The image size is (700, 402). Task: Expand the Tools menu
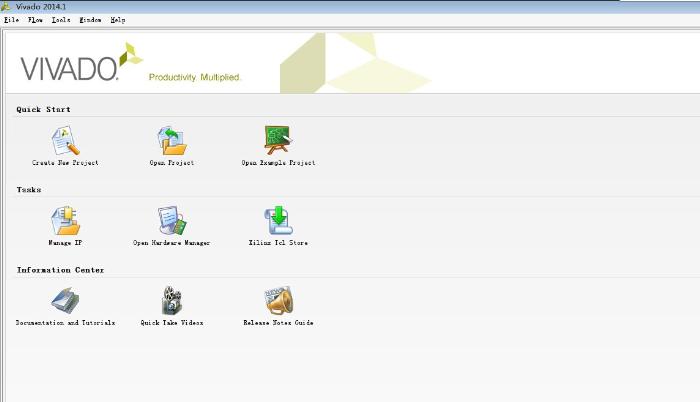pyautogui.click(x=61, y=20)
